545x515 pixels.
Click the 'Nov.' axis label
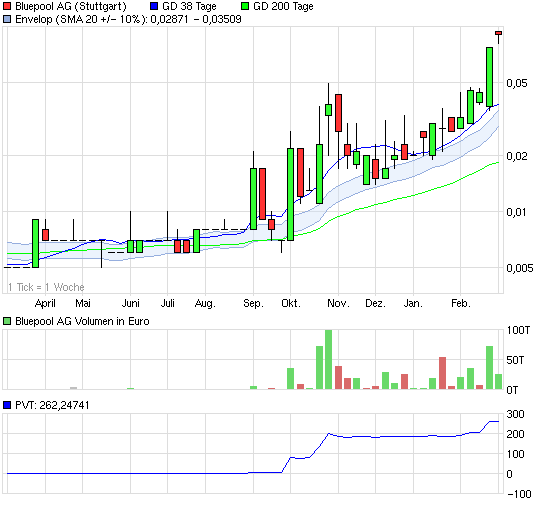tap(338, 303)
